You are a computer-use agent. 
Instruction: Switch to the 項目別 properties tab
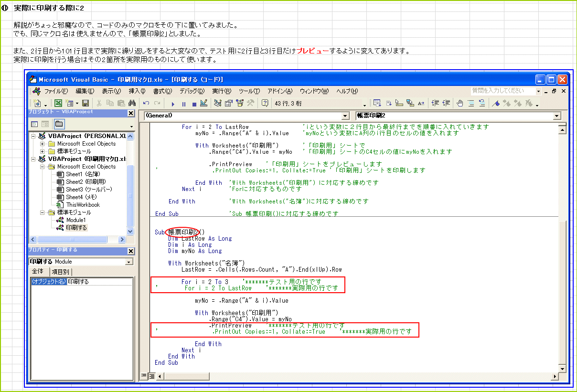[x=60, y=272]
